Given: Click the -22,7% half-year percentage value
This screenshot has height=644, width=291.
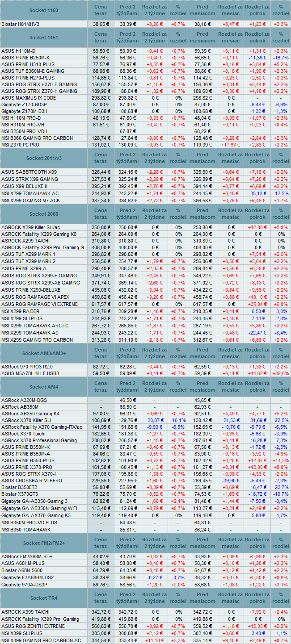Looking at the screenshot, I should 280,488.
